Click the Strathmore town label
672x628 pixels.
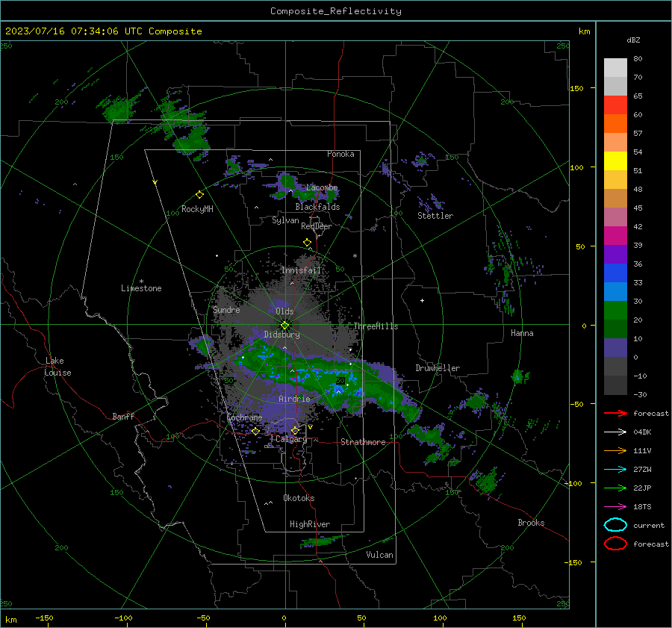(363, 442)
